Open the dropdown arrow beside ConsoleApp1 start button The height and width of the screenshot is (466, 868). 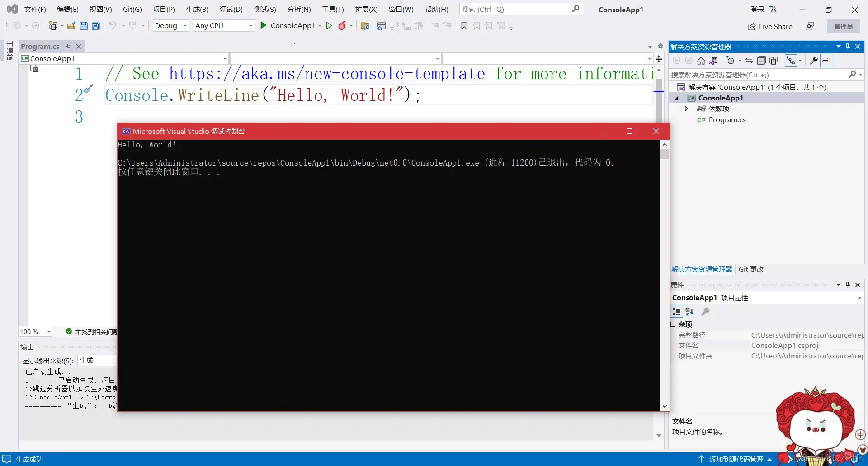pyautogui.click(x=320, y=26)
